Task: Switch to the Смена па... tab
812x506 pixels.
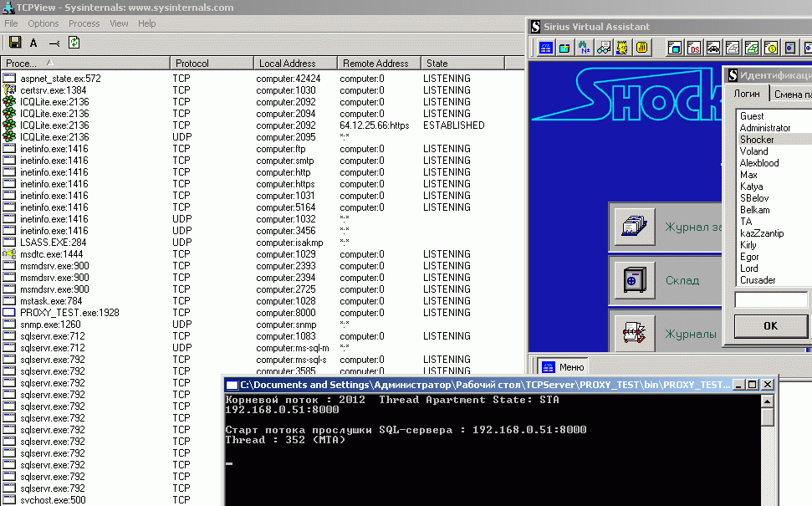Action: click(x=790, y=95)
